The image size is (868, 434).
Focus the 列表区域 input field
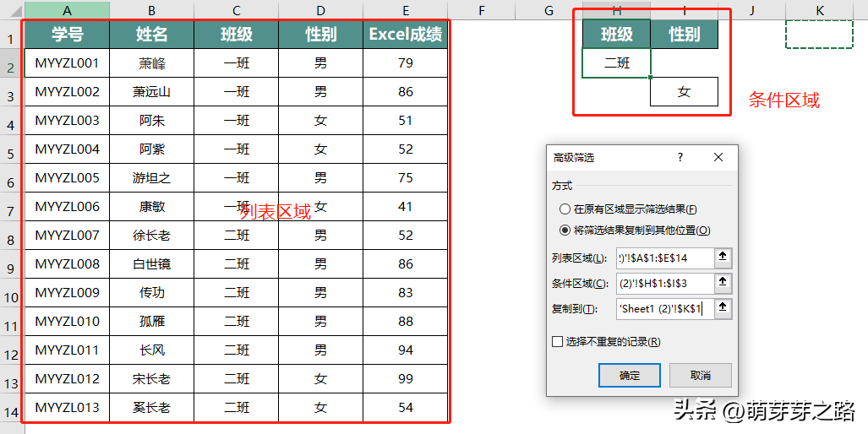(665, 258)
